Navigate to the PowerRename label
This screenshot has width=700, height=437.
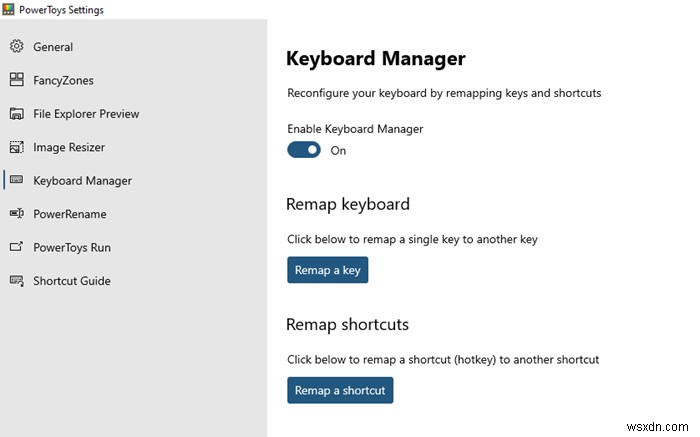coord(70,214)
